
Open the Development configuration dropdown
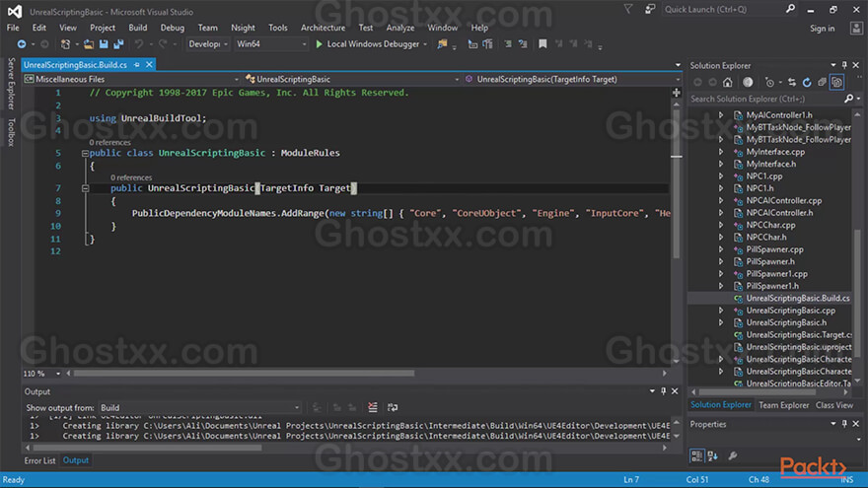pyautogui.click(x=208, y=44)
